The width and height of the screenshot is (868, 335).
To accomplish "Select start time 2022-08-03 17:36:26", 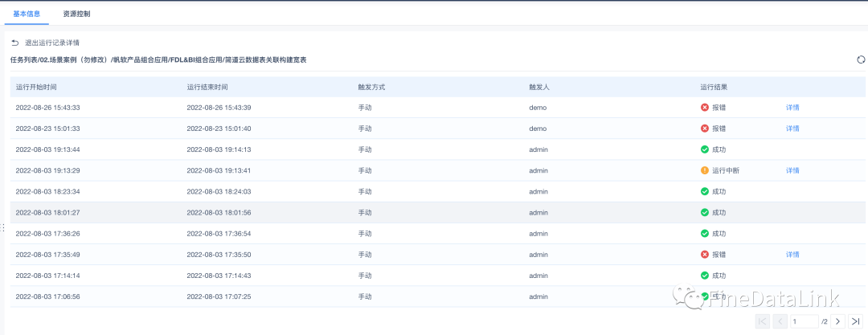I will [47, 234].
